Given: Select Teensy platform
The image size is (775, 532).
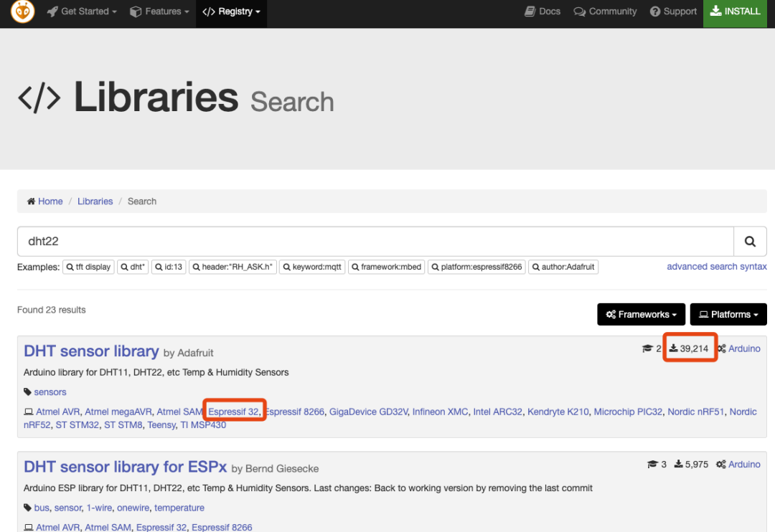Looking at the screenshot, I should pyautogui.click(x=161, y=425).
